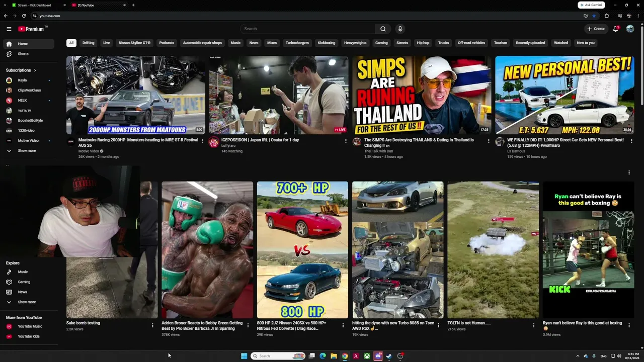644x362 pixels.
Task: Open the Chrome three-dot menu
Action: (x=637, y=16)
